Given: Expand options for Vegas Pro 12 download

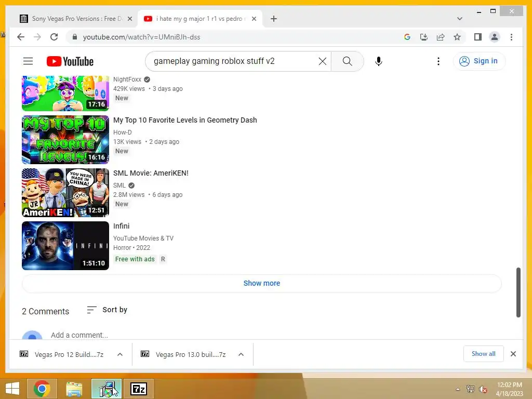Looking at the screenshot, I should [120, 354].
